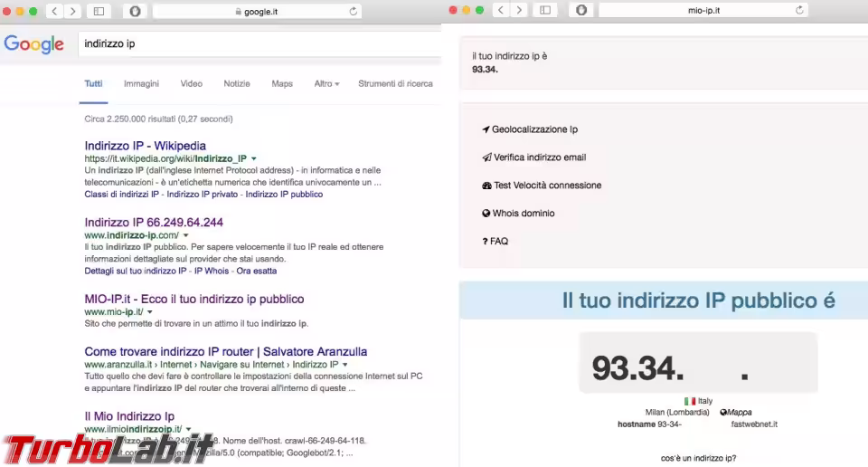Open the 'MIO-IP.it - Ecco il tuo indirizzo ip pubblico' result

point(194,300)
